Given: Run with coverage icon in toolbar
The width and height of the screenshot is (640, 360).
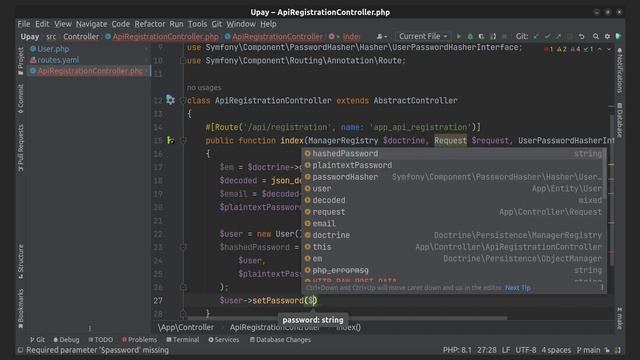Looking at the screenshot, I should [x=482, y=36].
